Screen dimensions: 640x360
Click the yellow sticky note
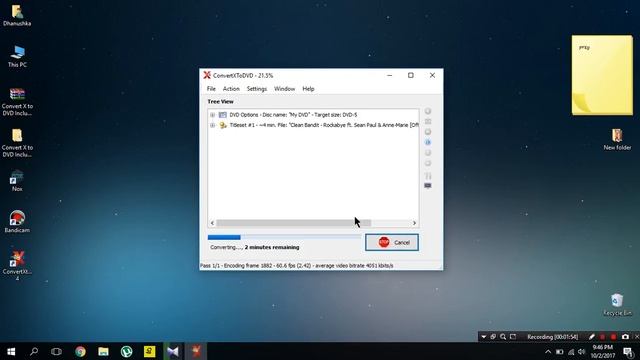(x=602, y=75)
